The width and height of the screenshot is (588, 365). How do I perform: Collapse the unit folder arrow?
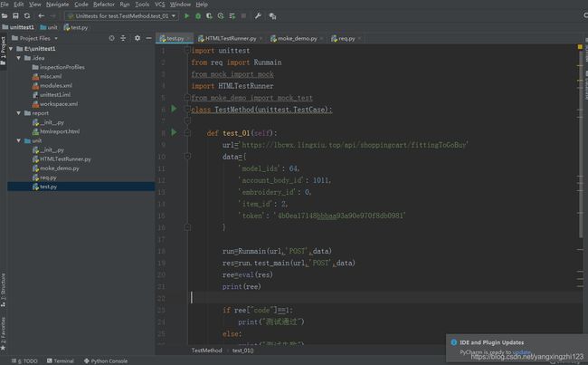18,140
